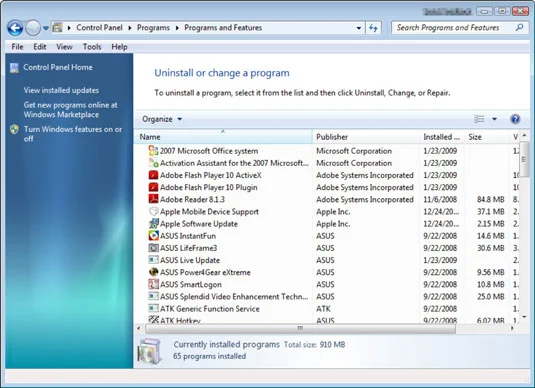Click the horizontal scrollbar left arrow
Viewport: 535px width, 388px height.
[x=139, y=328]
